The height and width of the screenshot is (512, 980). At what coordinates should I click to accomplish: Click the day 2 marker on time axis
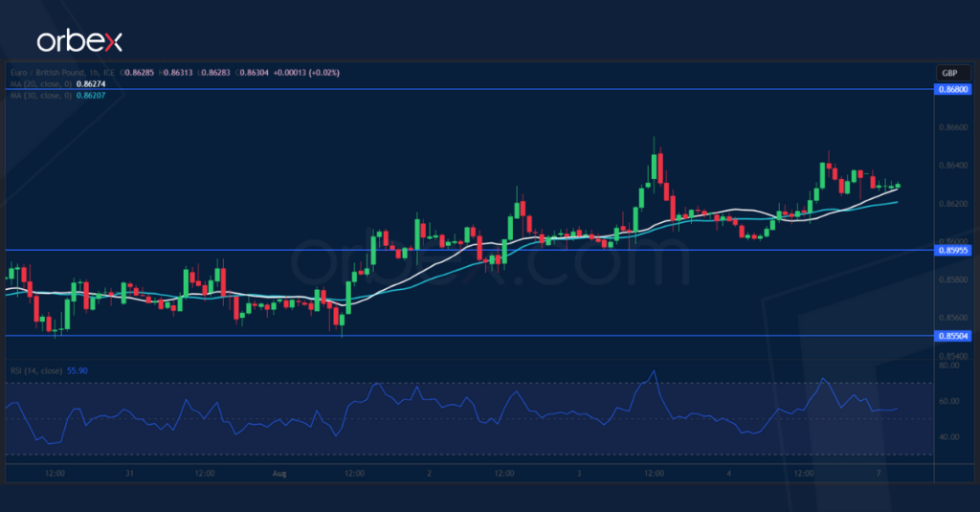point(429,473)
